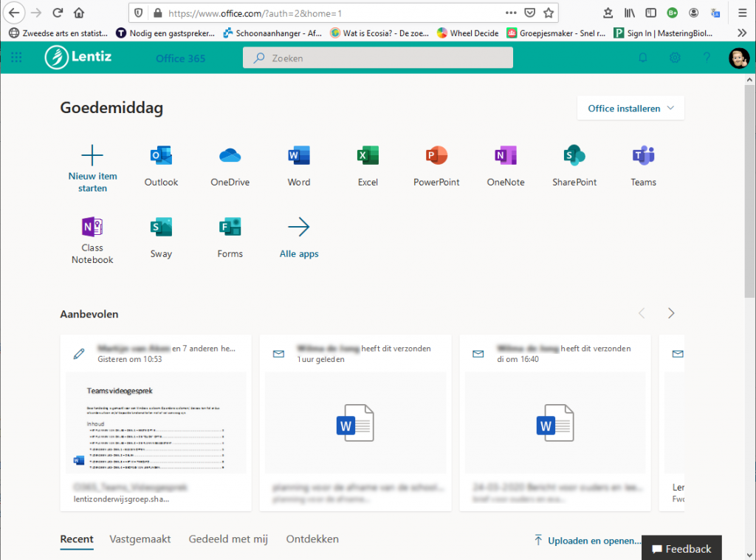This screenshot has width=756, height=560.
Task: Go back with the browser back arrow
Action: 14,13
